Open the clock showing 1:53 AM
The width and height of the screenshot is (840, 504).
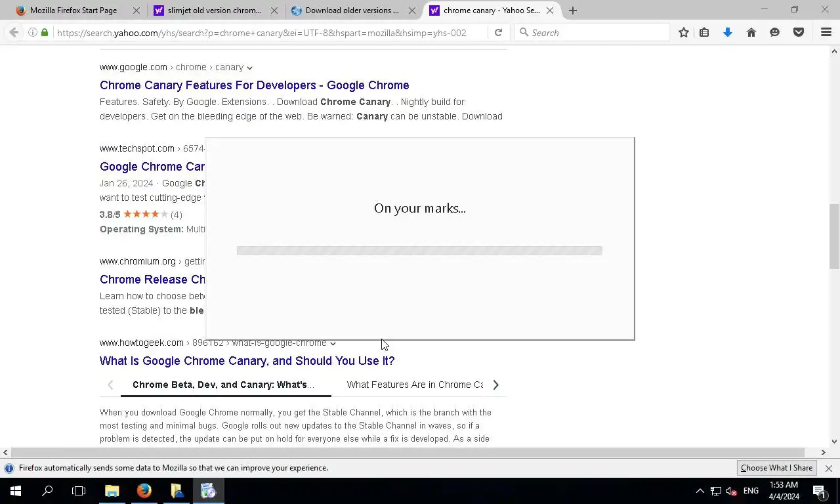click(784, 491)
